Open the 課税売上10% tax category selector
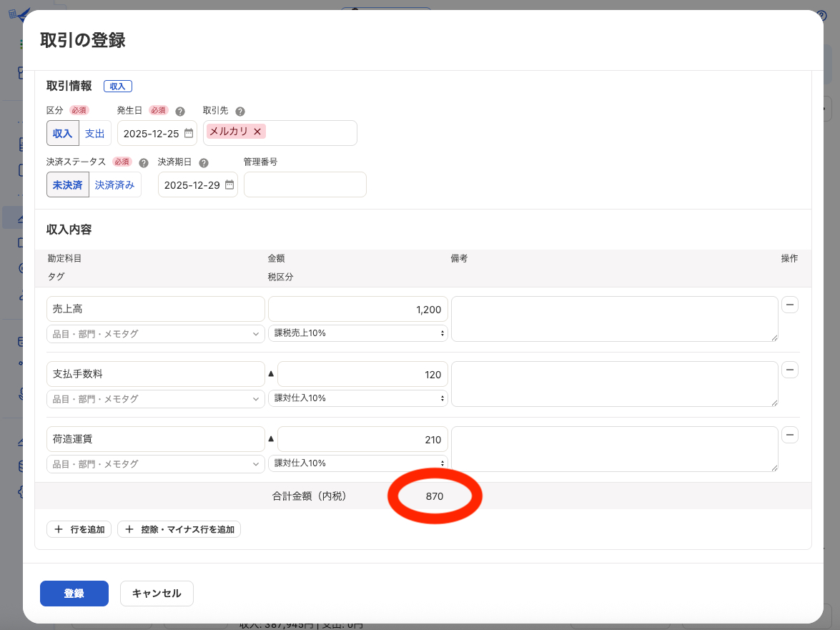Screen dimensions: 840x630 click(x=357, y=333)
